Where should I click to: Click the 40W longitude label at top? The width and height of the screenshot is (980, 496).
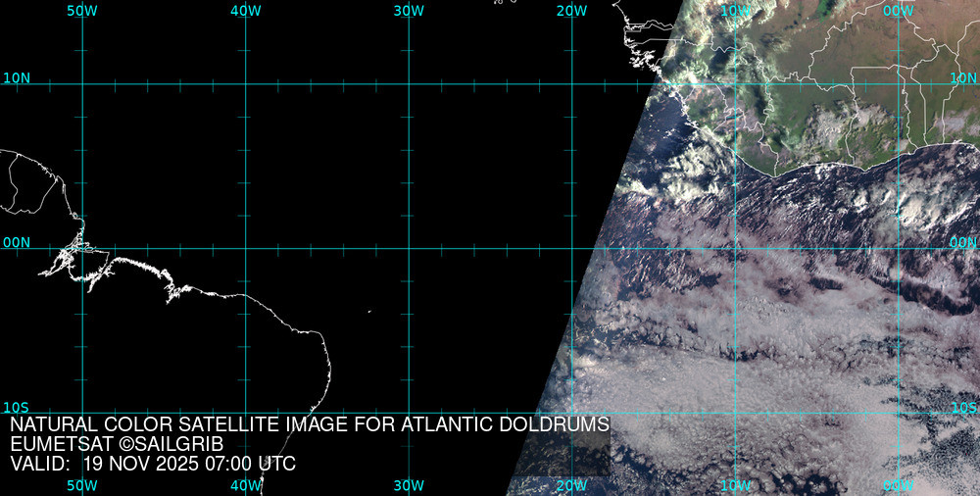click(x=245, y=11)
